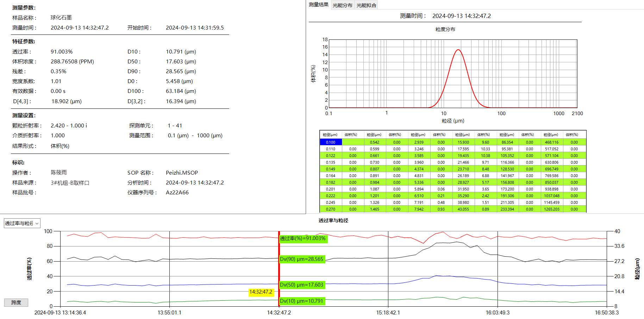Click the yellow 14:32:47.2 time label
The height and width of the screenshot is (319, 644).
261,292
